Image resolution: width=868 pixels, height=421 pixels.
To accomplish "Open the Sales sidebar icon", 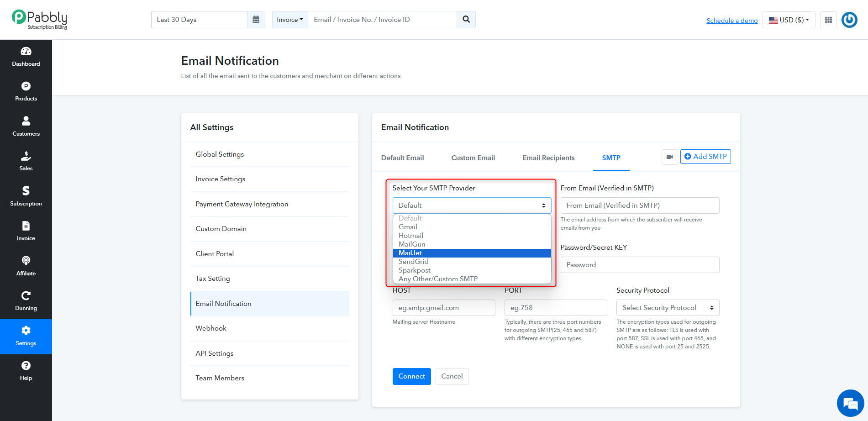I will pos(26,162).
